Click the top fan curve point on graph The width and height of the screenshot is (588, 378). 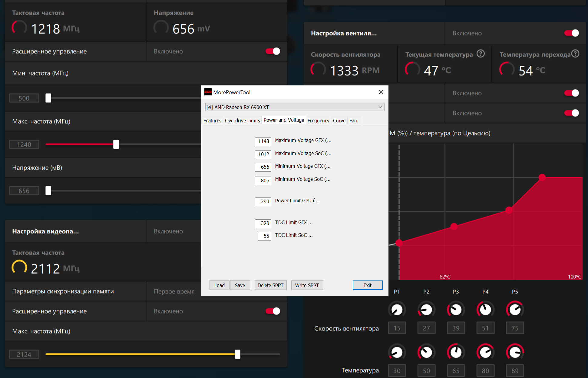coord(542,177)
